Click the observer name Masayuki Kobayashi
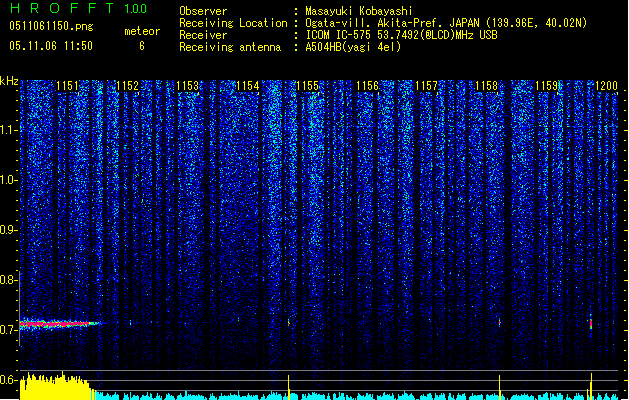629x400 pixels. 359,11
